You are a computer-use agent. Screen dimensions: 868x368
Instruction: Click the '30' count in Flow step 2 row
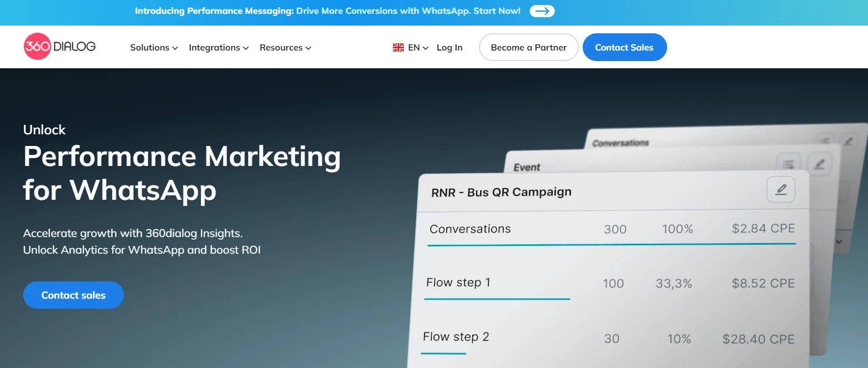612,339
